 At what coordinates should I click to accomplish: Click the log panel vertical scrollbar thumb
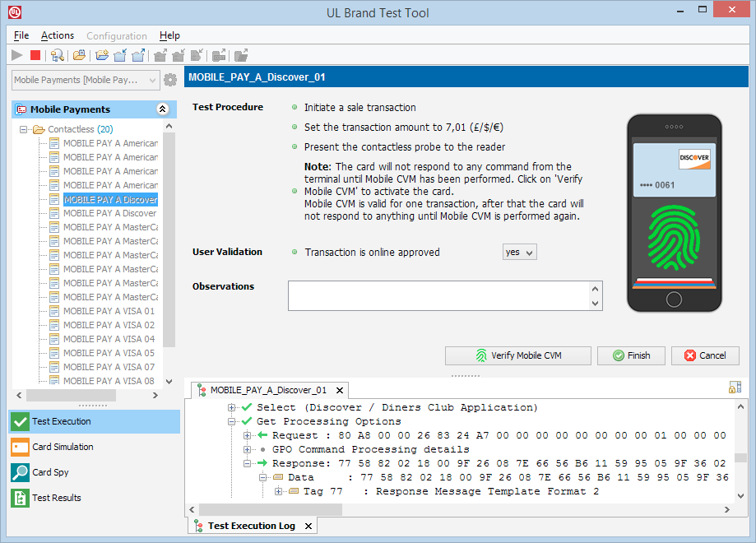740,457
